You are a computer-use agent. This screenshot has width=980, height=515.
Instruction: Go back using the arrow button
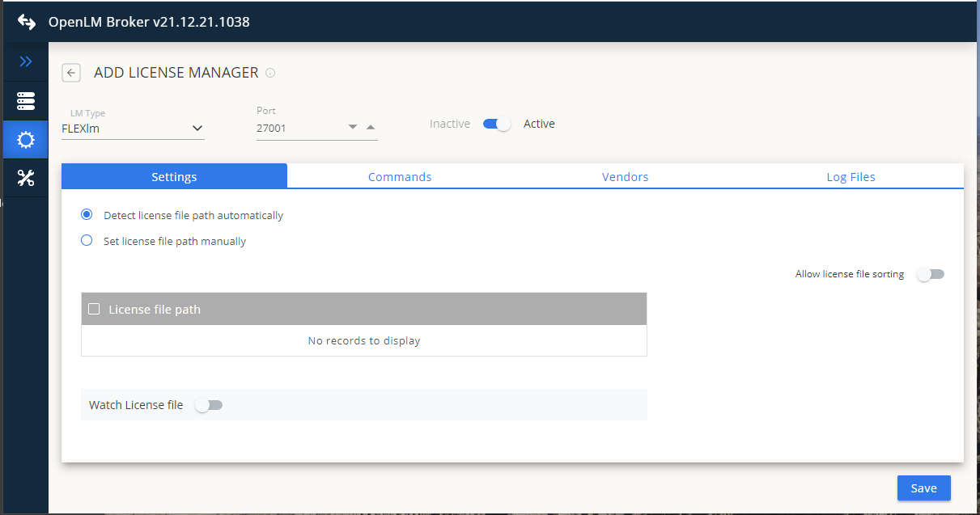click(x=71, y=73)
